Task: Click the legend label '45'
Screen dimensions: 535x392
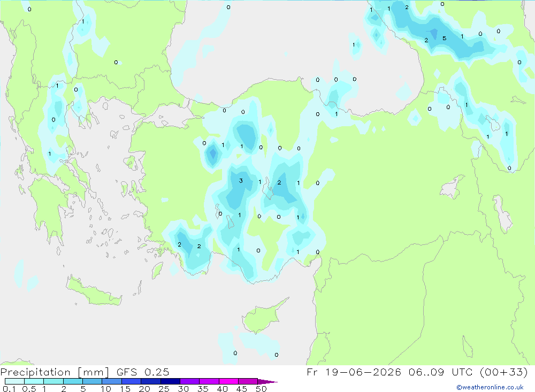Action: (242, 389)
